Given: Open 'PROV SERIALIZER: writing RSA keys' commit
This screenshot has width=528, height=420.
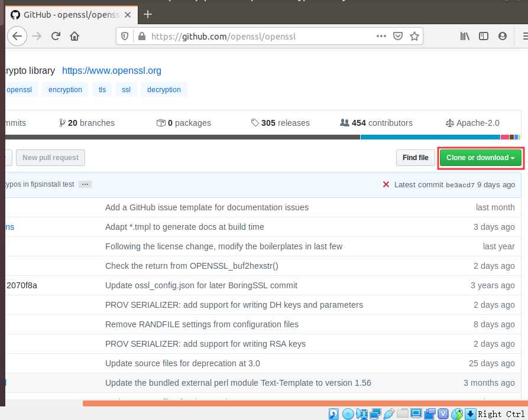Looking at the screenshot, I should pyautogui.click(x=205, y=344).
